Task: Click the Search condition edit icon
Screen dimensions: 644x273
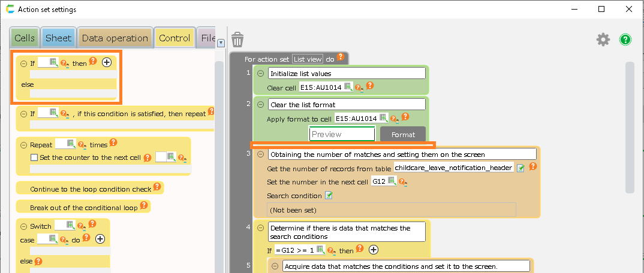Action: click(329, 195)
